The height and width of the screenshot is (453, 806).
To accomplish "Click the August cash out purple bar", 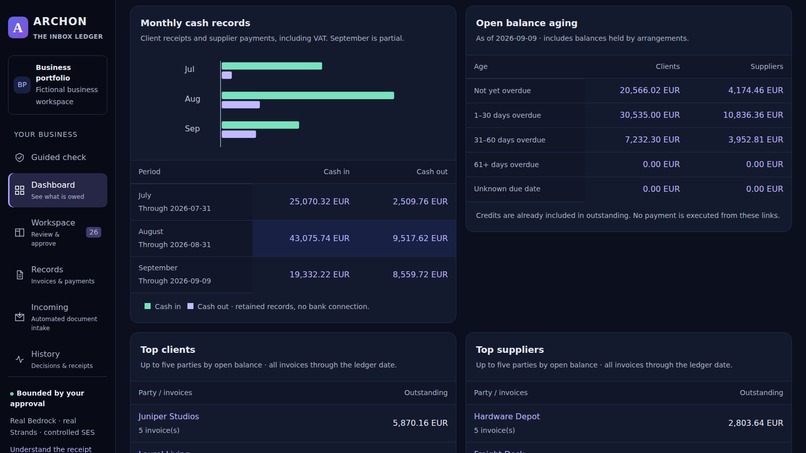I will 241,105.
